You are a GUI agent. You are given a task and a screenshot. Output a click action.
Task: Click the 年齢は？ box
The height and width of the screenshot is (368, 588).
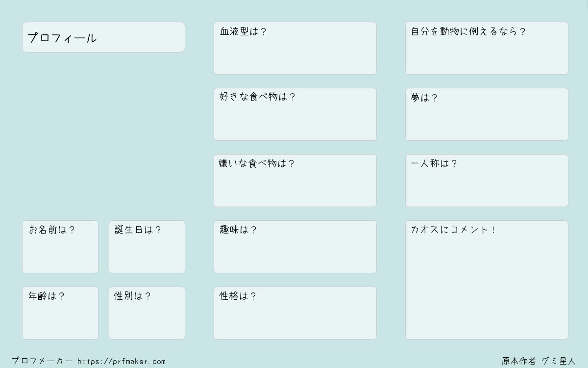(x=60, y=313)
